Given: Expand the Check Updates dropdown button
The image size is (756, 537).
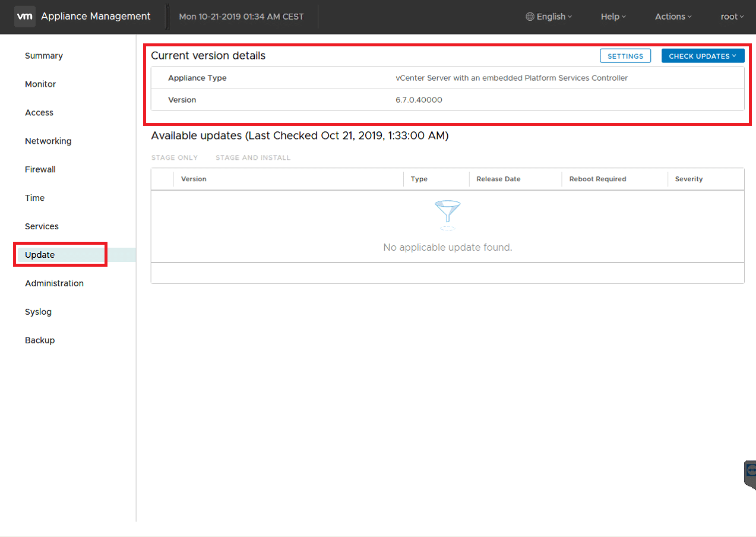Looking at the screenshot, I should click(x=703, y=56).
